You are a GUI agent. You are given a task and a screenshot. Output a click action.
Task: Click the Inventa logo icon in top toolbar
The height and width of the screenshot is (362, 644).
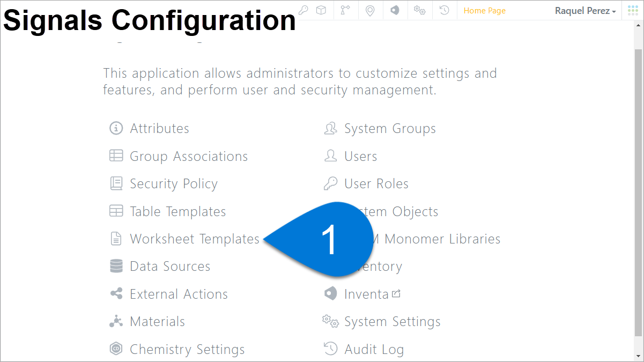395,10
